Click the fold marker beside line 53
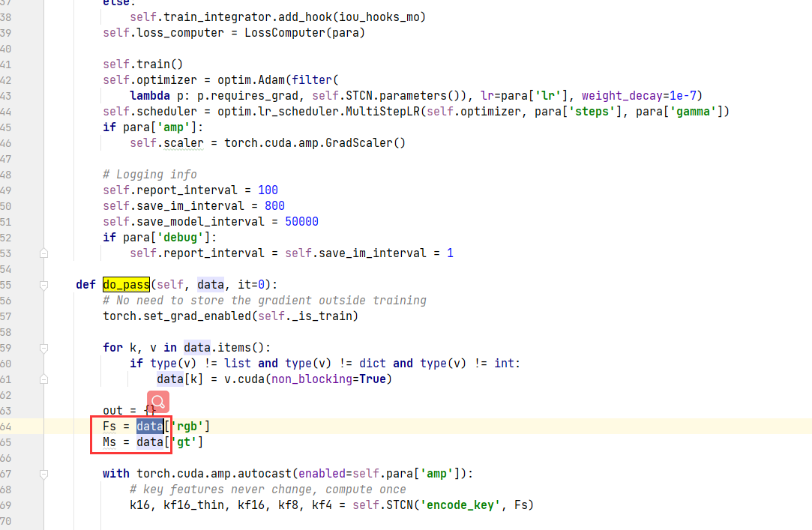This screenshot has height=530, width=812. 43,253
